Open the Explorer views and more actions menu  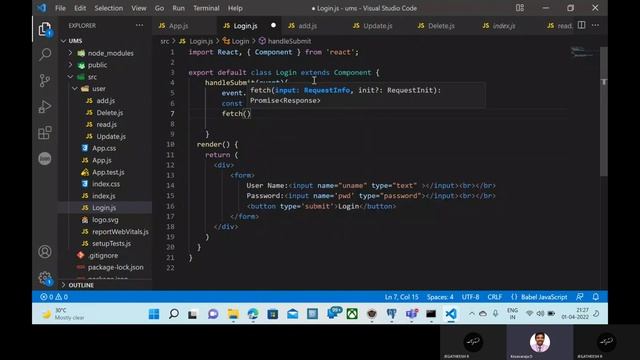[140, 25]
